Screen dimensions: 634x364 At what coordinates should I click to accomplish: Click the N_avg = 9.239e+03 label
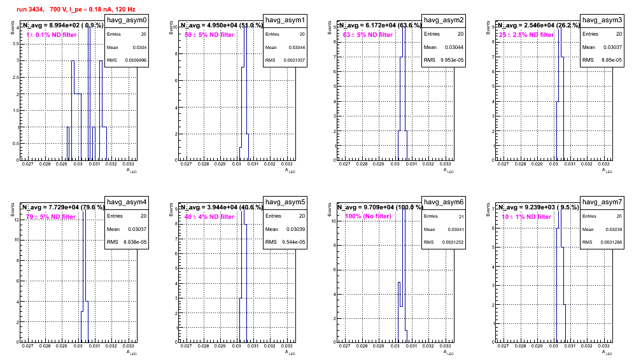click(538, 207)
